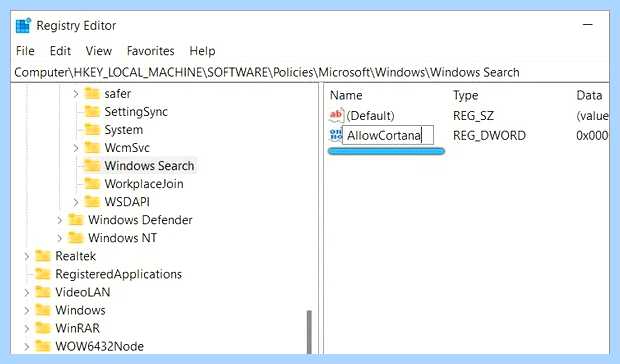This screenshot has width=620, height=364.
Task: Expand the WOW6432Node key
Action: (26, 346)
